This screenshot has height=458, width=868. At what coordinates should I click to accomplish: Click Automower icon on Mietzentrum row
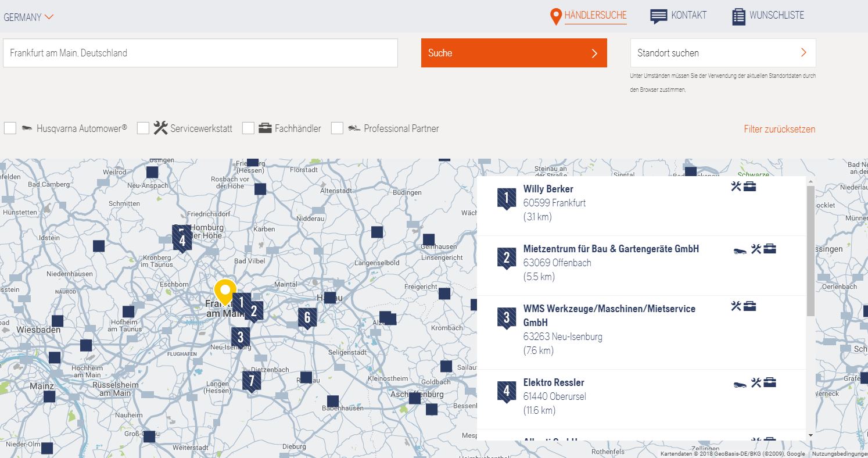tap(740, 251)
